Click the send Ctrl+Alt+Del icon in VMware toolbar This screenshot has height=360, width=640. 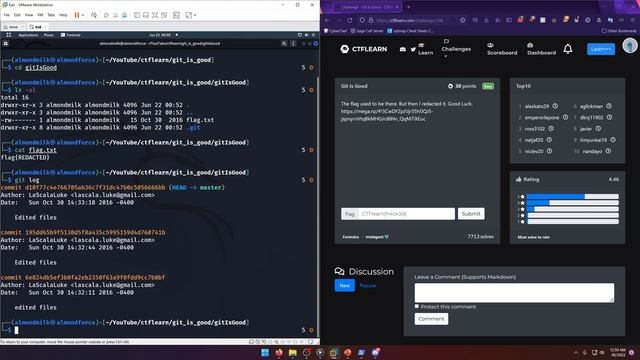coord(94,15)
